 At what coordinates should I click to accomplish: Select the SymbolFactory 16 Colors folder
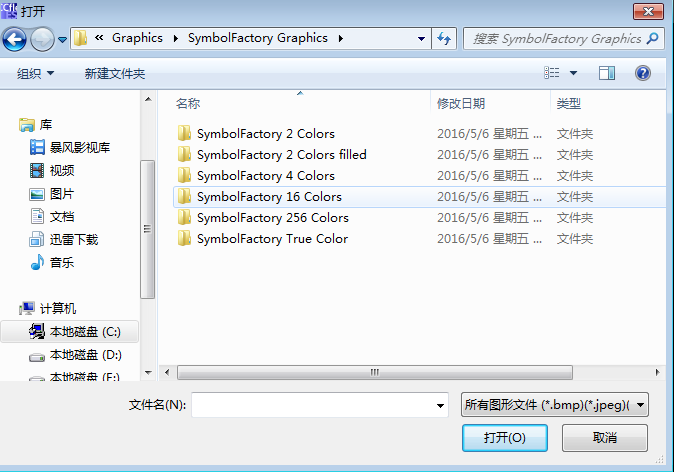tap(269, 197)
